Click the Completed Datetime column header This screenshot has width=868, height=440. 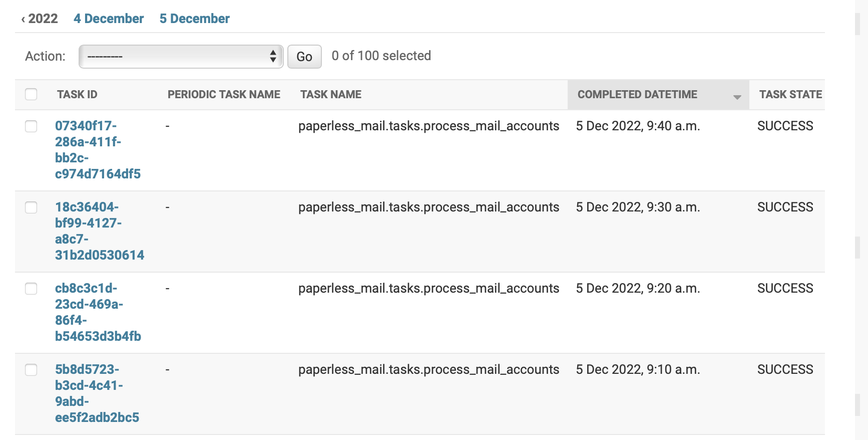pyautogui.click(x=637, y=94)
